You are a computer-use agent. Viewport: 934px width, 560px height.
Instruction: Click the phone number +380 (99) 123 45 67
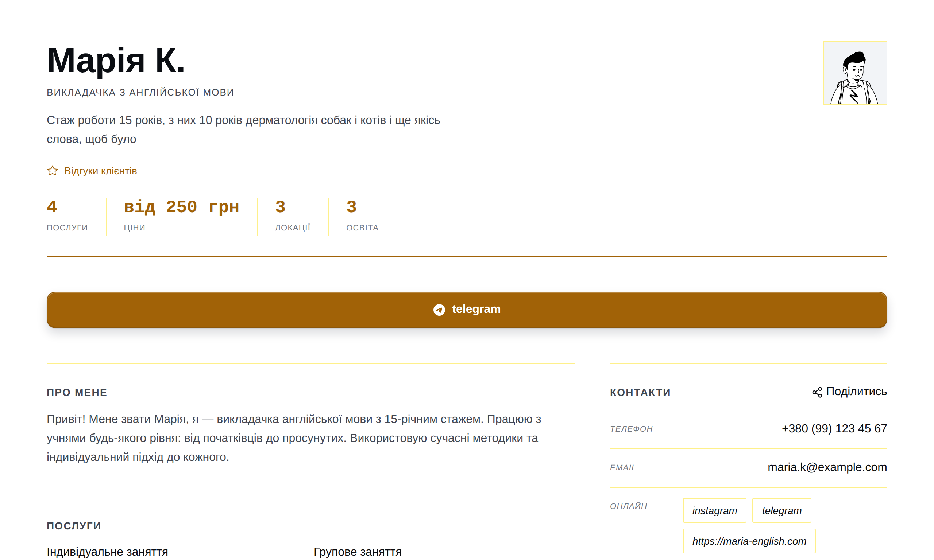(x=834, y=429)
